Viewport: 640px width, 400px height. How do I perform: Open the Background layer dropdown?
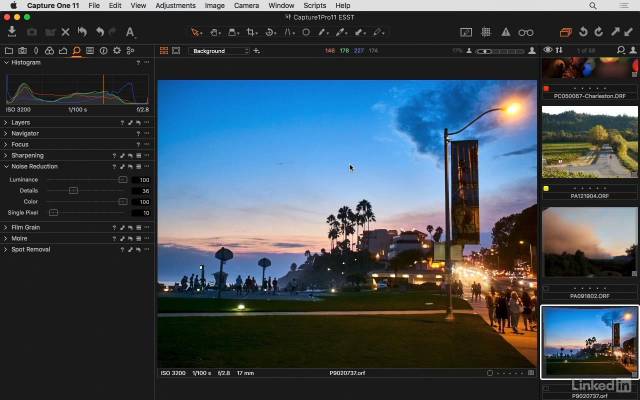click(x=220, y=50)
